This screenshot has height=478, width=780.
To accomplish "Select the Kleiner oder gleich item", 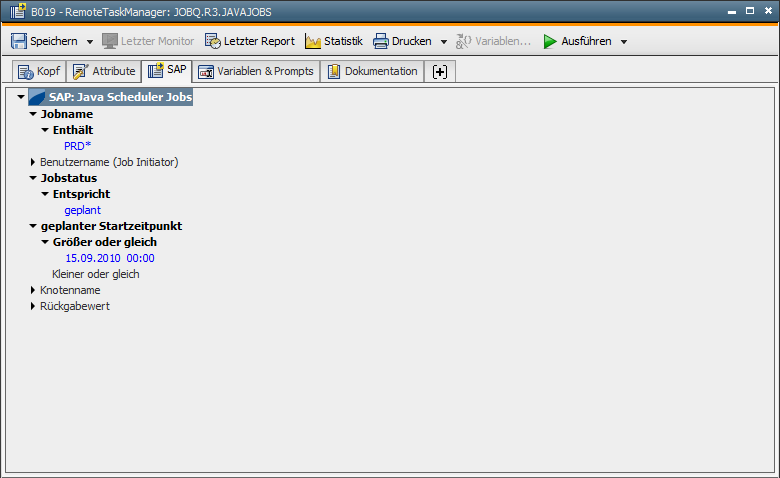I will (x=96, y=274).
